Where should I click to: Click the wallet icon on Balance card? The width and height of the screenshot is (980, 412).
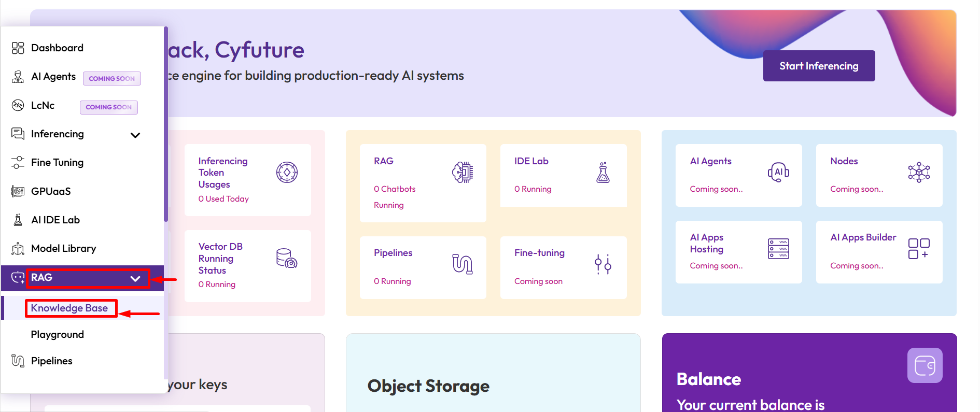tap(925, 365)
